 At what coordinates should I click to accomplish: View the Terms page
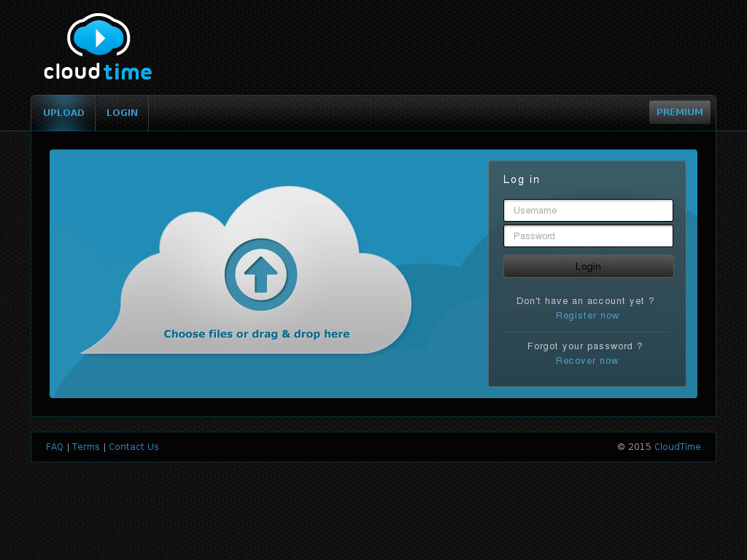(x=85, y=446)
